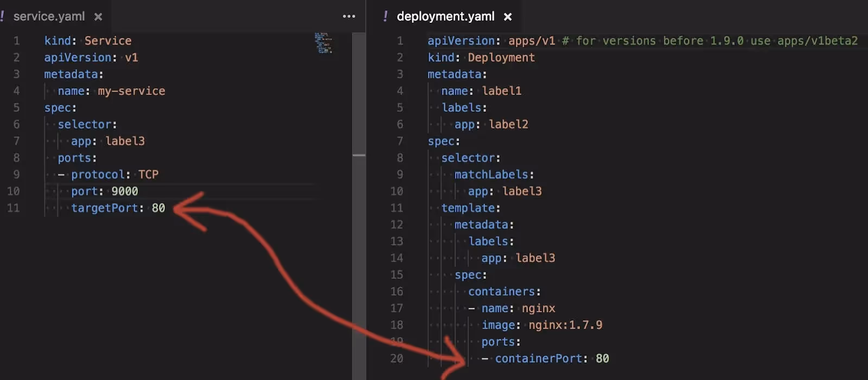Click 'image: nginx:1.7.9' line
Viewport: 868px width, 380px height.
pyautogui.click(x=542, y=325)
